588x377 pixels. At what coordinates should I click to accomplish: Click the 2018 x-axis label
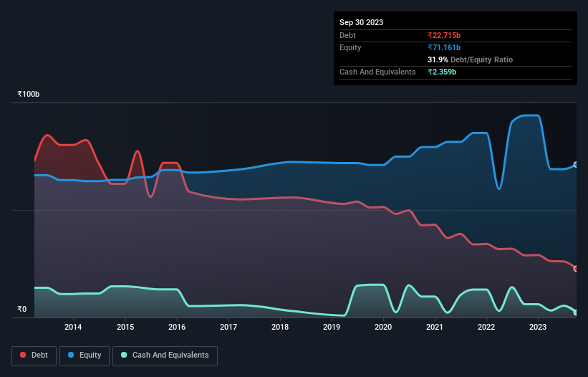pyautogui.click(x=280, y=327)
